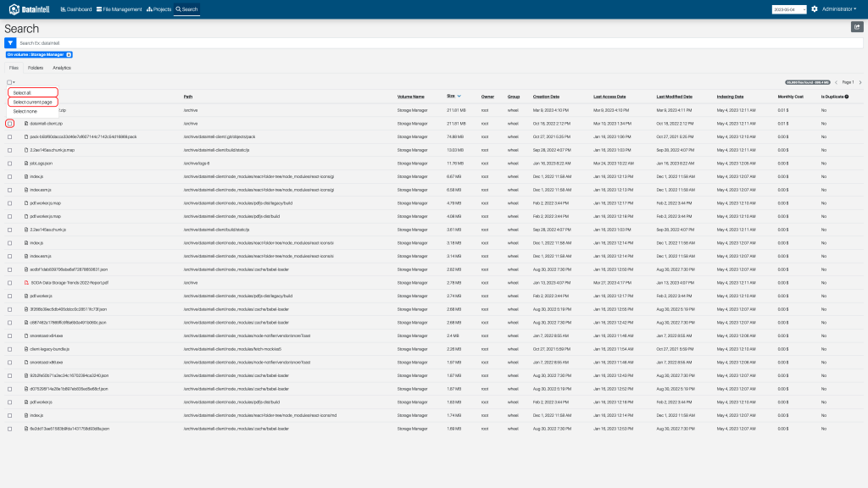Click the SODA-Data-Storage-Trends report pdf filename

(70, 283)
